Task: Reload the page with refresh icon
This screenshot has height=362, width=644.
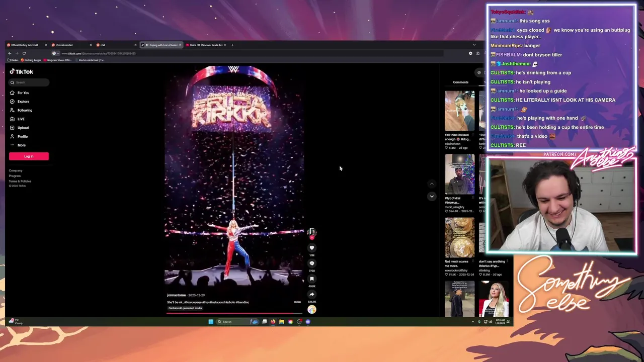Action: tap(24, 53)
